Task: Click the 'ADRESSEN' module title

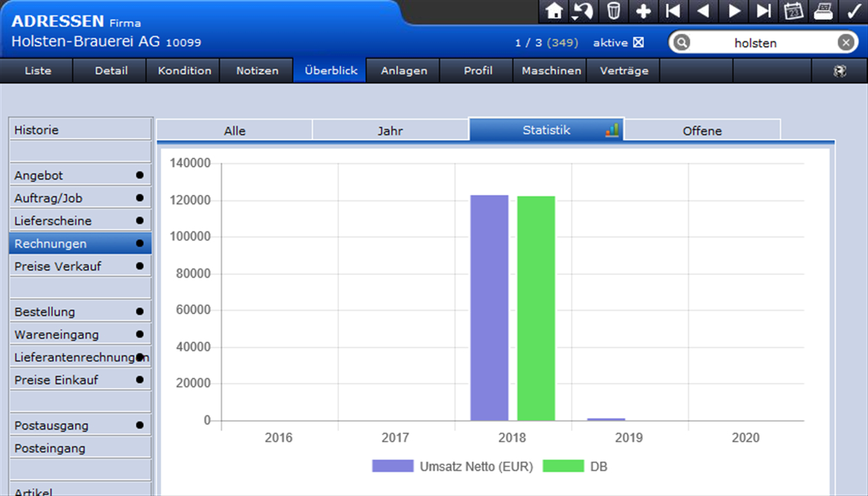Action: point(58,21)
